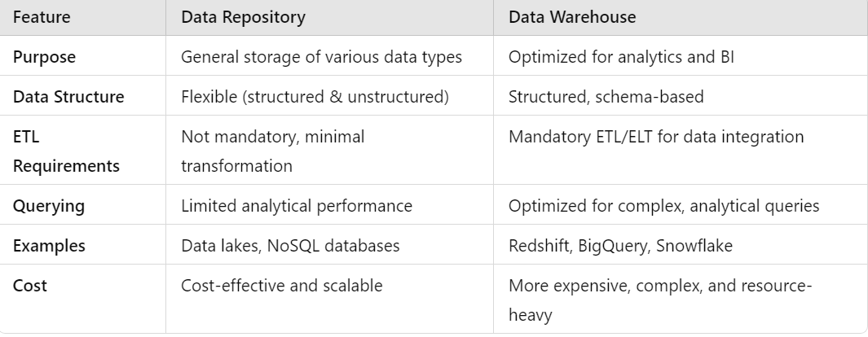Click the Data Structure row label
Viewport: 868px width, 337px height.
pyautogui.click(x=68, y=97)
